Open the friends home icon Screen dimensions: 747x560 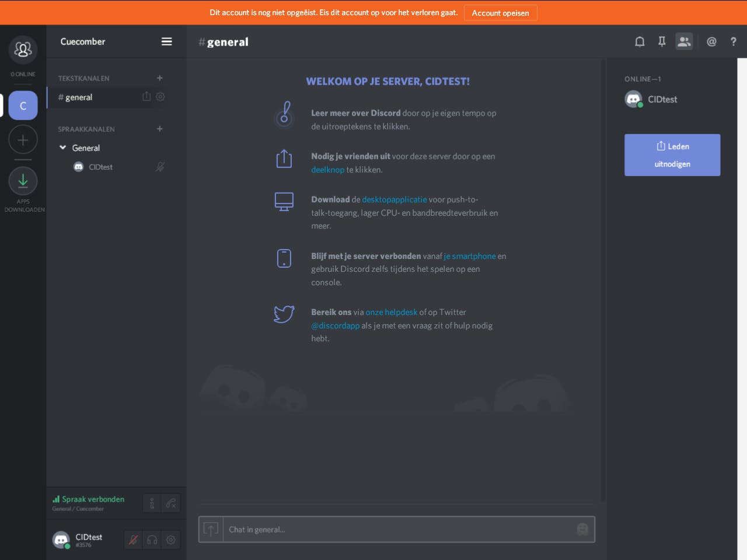pyautogui.click(x=23, y=50)
